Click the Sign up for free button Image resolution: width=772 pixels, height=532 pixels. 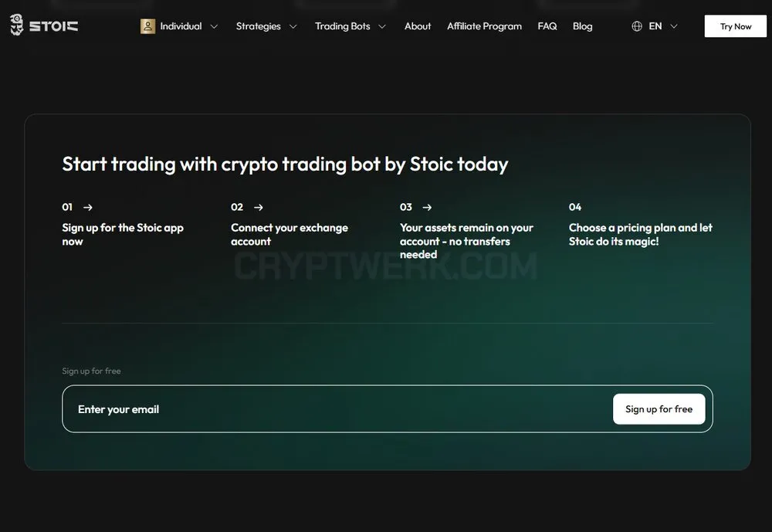coord(659,409)
